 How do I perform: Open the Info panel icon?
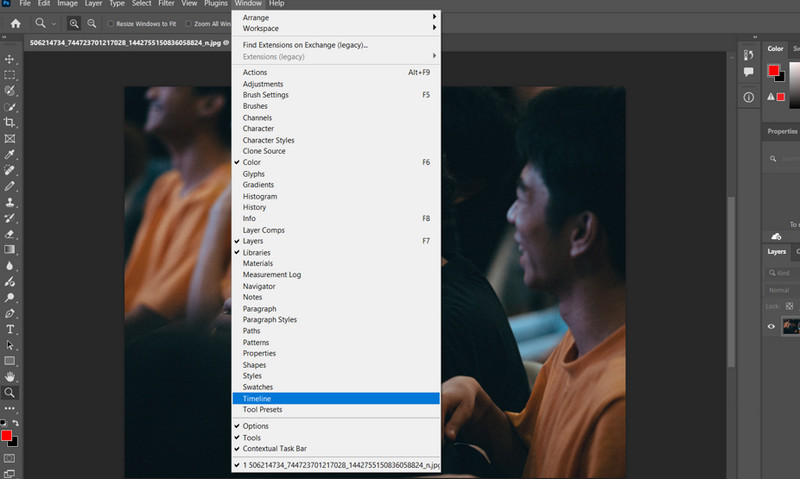pyautogui.click(x=748, y=97)
